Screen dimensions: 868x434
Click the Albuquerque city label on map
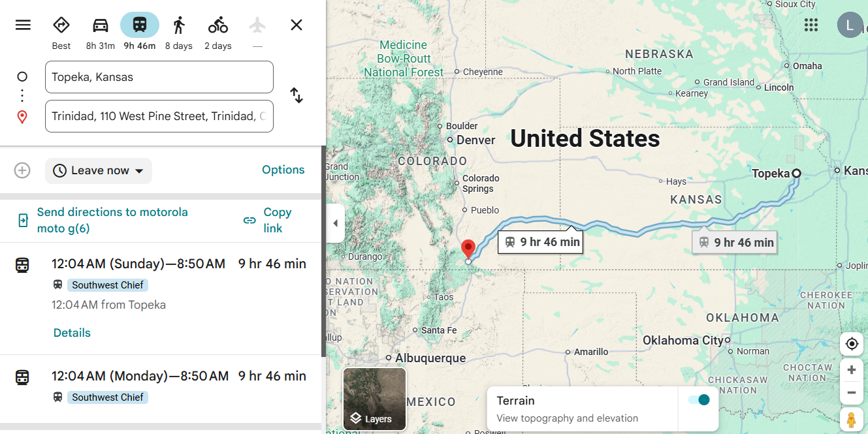(431, 358)
